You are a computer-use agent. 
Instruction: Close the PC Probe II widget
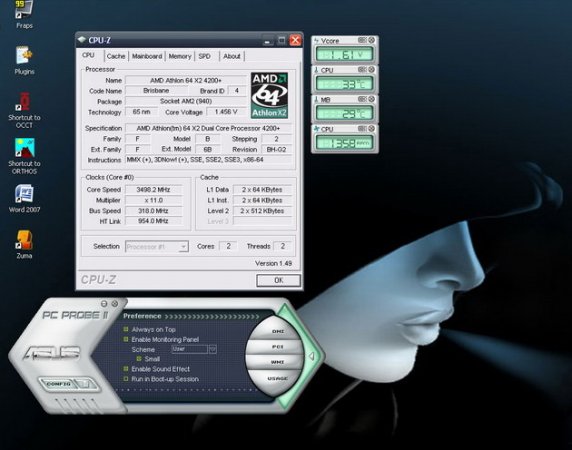pos(115,303)
